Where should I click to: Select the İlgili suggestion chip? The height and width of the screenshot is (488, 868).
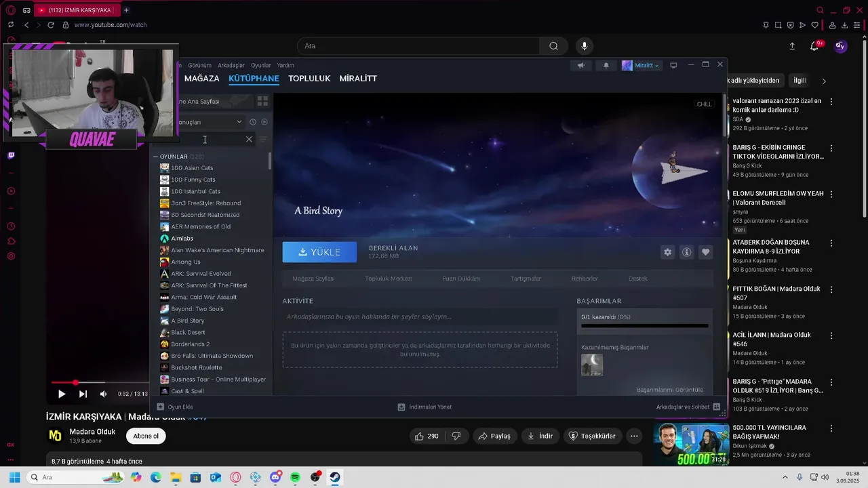tap(800, 81)
